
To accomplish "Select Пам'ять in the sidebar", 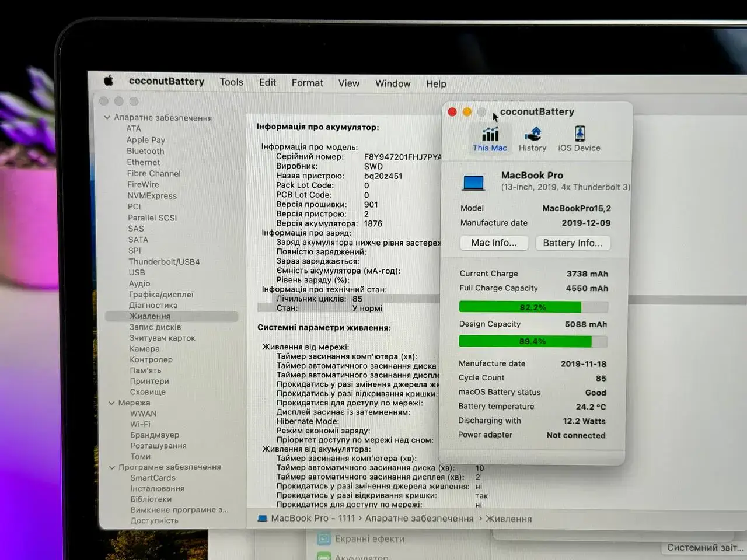I will [145, 370].
